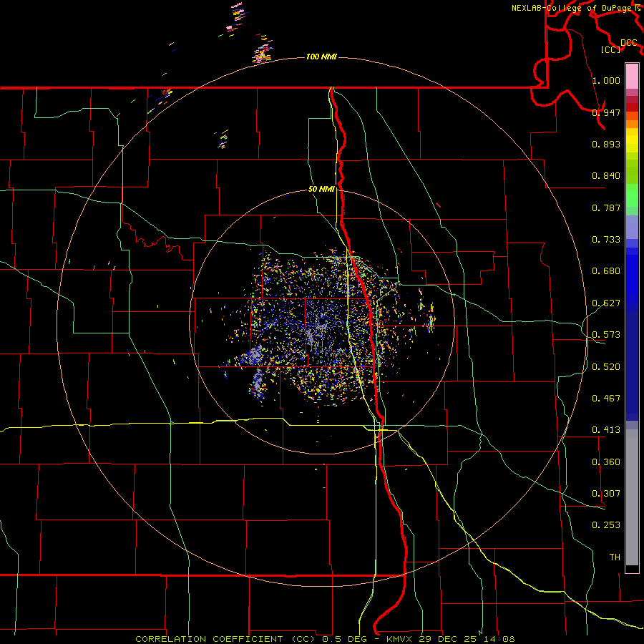Select the 0.360 legend value

[606, 462]
